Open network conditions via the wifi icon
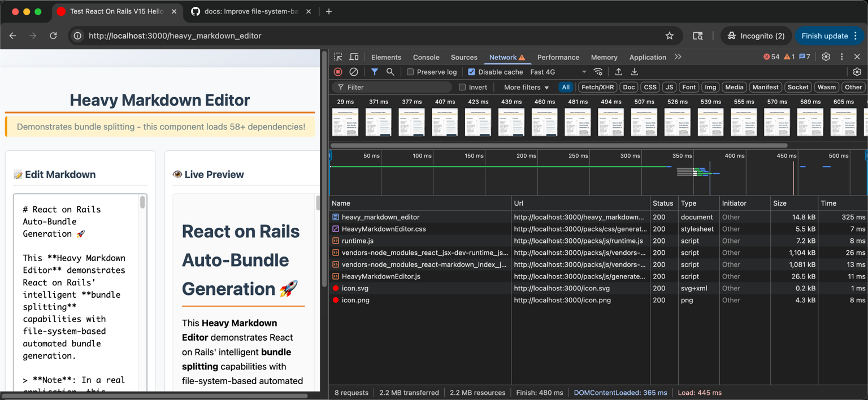The height and width of the screenshot is (400, 868). [x=598, y=72]
